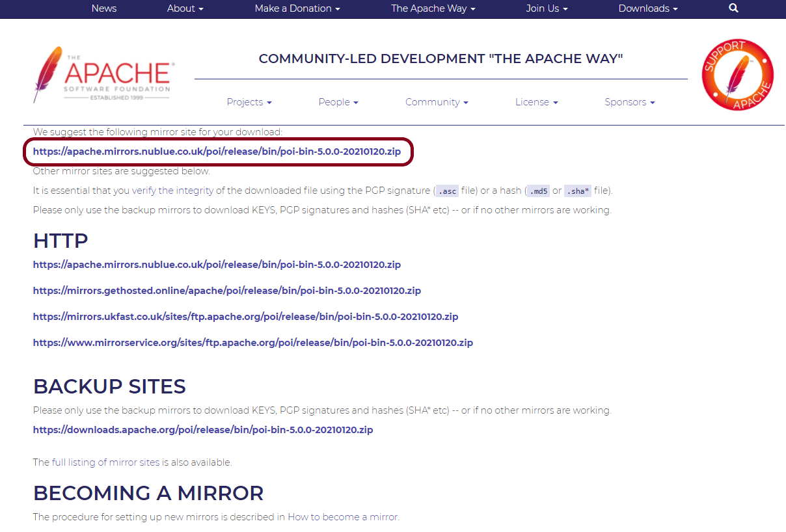The image size is (786, 532).
Task: Click the Support Apache badge
Action: pos(738,75)
